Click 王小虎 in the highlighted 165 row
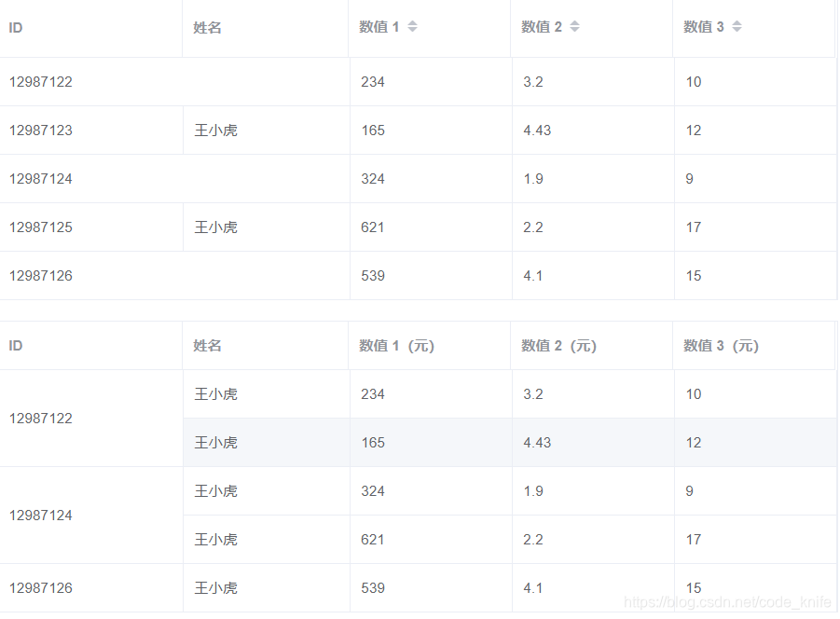Screen dimensions: 840x619 point(216,442)
